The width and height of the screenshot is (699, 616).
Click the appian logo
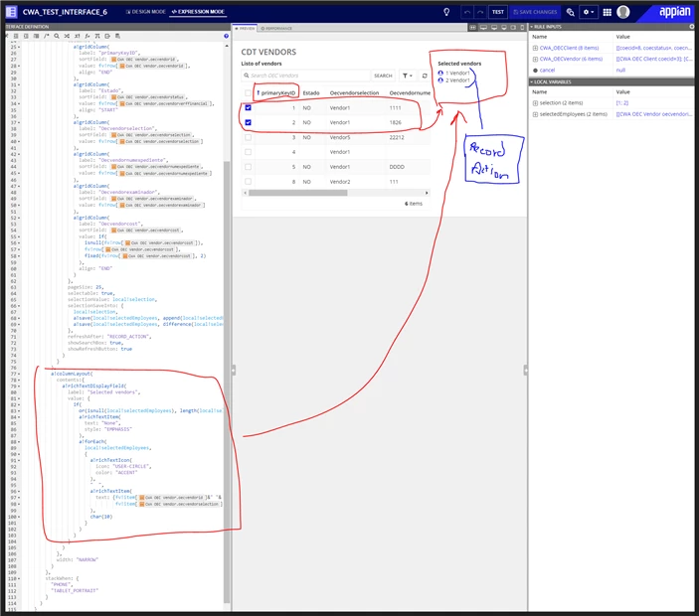pyautogui.click(x=674, y=12)
